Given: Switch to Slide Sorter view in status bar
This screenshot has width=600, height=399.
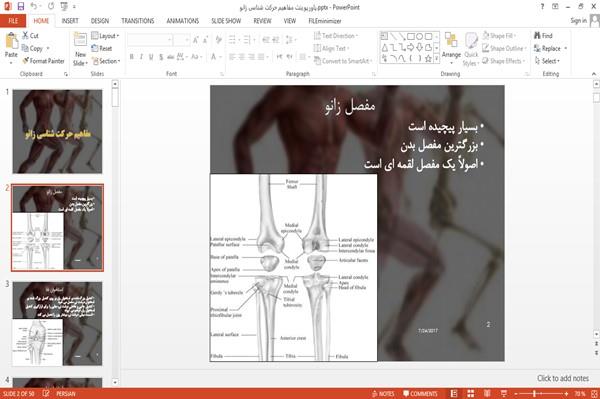Looking at the screenshot, I should click(471, 394).
